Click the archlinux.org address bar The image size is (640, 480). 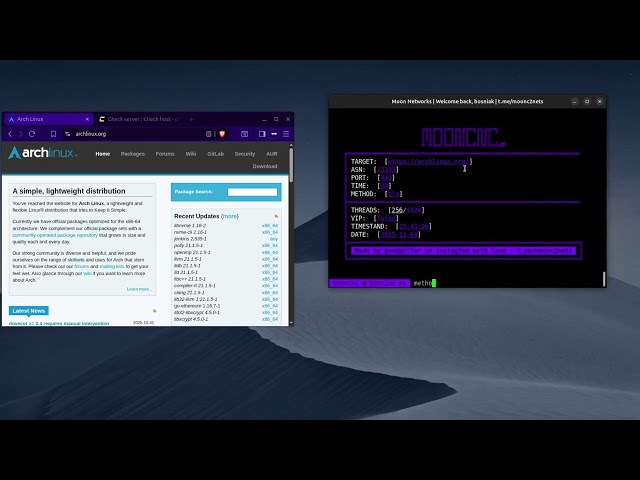click(x=139, y=134)
